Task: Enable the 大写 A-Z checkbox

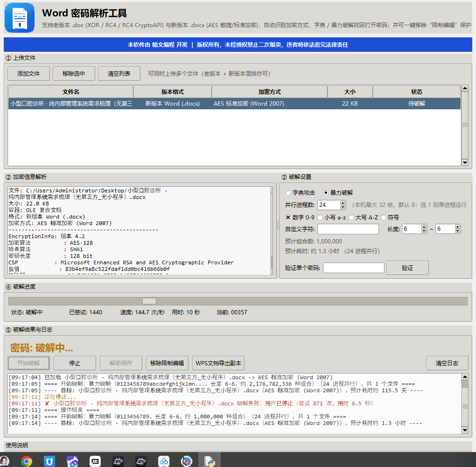Action: coord(351,217)
